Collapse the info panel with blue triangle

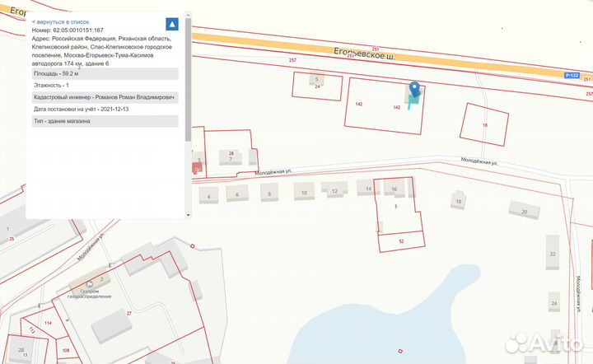point(171,25)
